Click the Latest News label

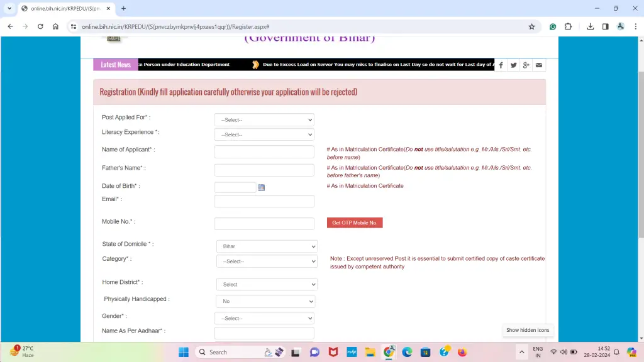click(116, 65)
